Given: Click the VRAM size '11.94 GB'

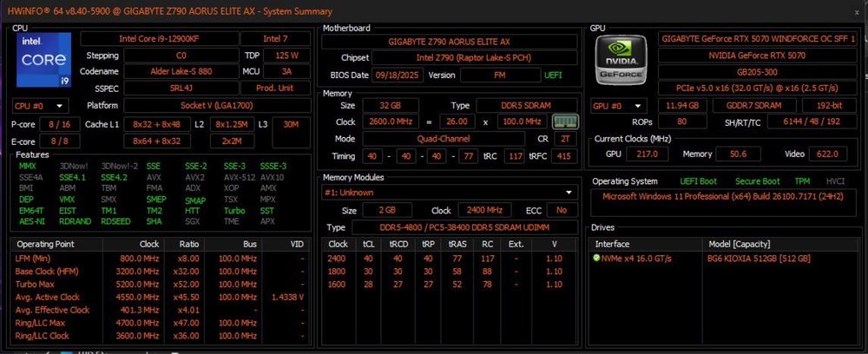Looking at the screenshot, I should click(682, 106).
